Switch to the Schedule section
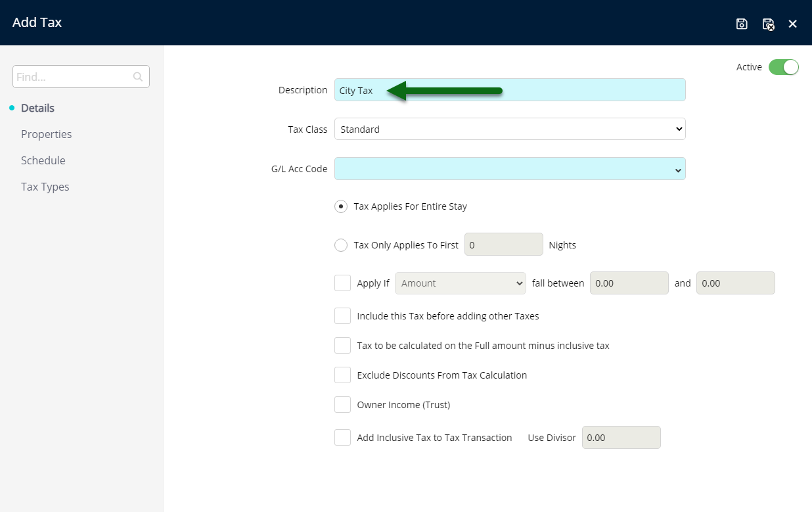The image size is (812, 512). click(43, 160)
